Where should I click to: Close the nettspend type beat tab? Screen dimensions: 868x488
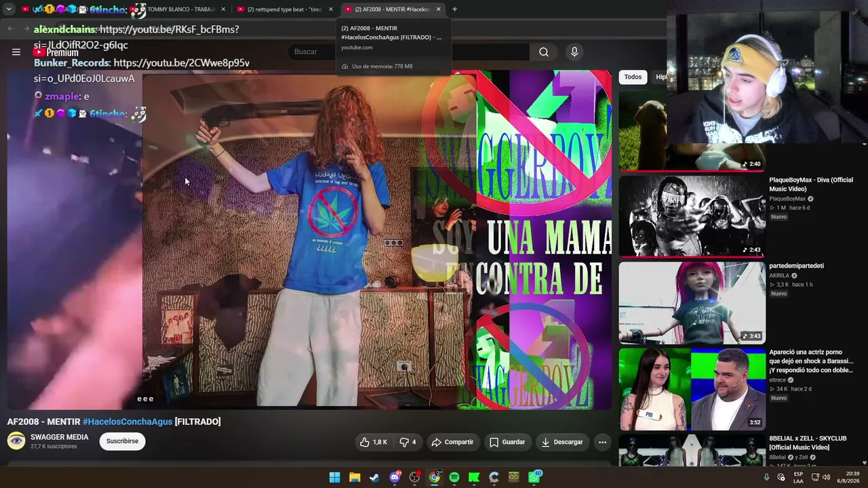click(x=331, y=9)
